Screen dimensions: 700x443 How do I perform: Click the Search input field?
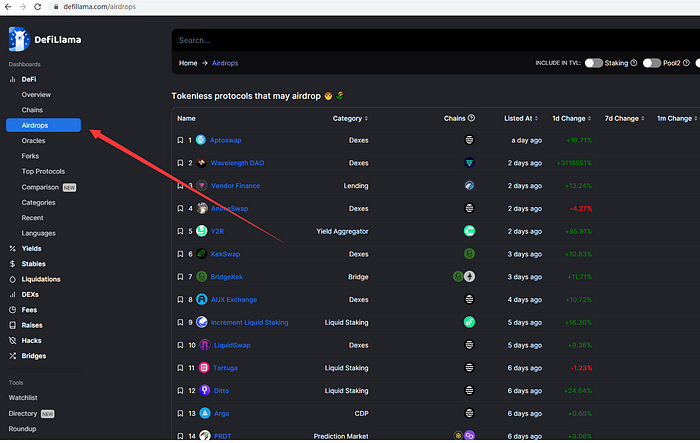click(x=435, y=40)
